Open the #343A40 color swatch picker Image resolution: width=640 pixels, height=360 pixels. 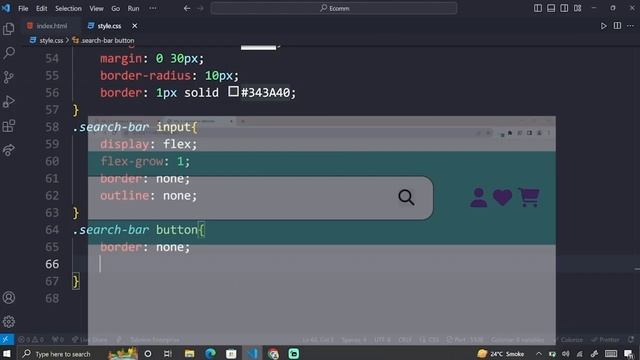pyautogui.click(x=233, y=91)
